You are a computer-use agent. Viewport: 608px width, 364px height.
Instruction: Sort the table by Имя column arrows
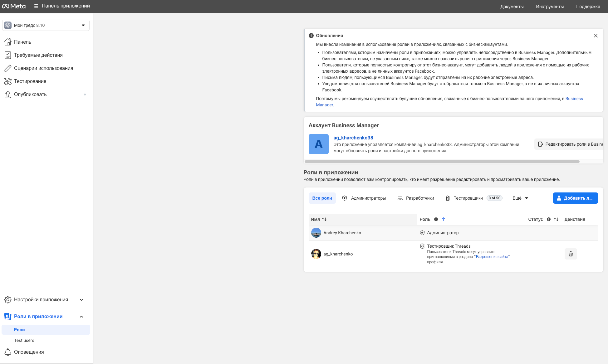coord(324,219)
